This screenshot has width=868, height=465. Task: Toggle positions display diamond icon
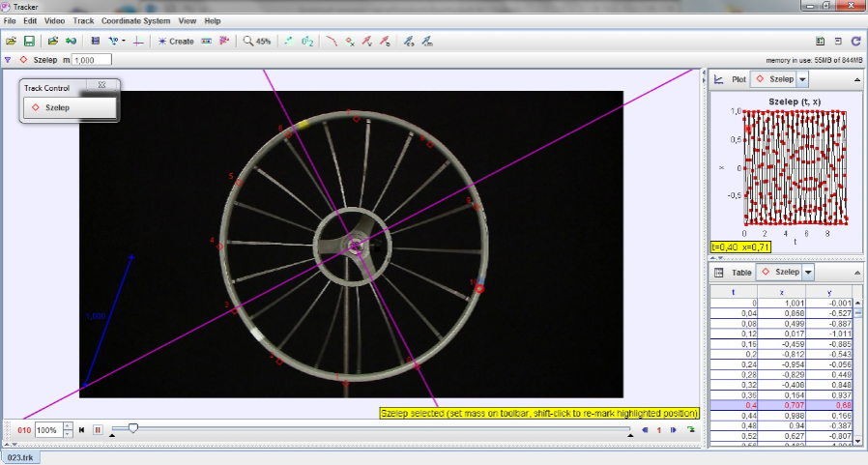pos(349,41)
